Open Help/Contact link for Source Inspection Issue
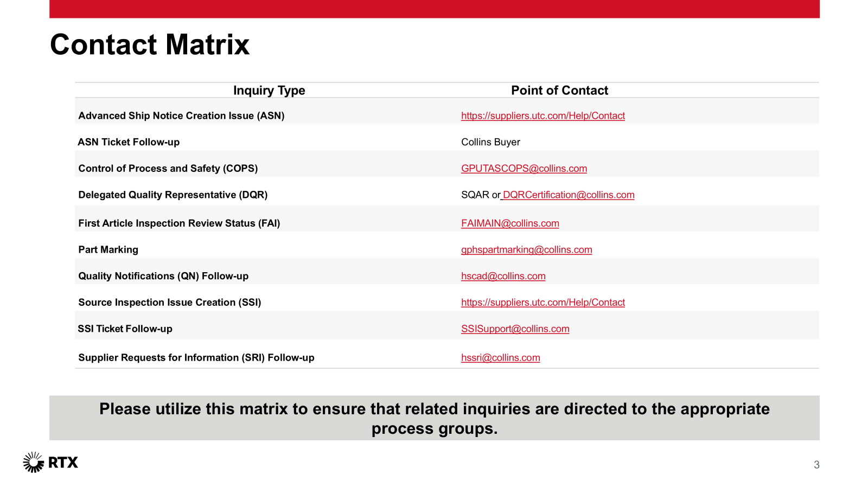 [542, 303]
